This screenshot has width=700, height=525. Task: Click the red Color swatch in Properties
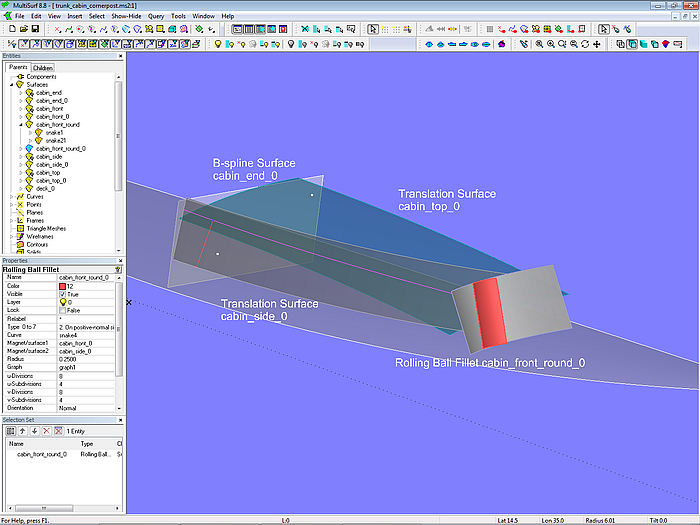point(63,286)
